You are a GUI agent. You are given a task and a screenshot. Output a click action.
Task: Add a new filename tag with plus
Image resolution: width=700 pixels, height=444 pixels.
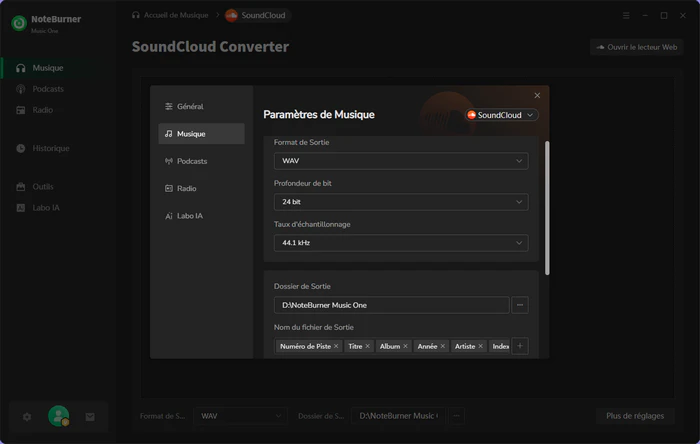pos(520,346)
